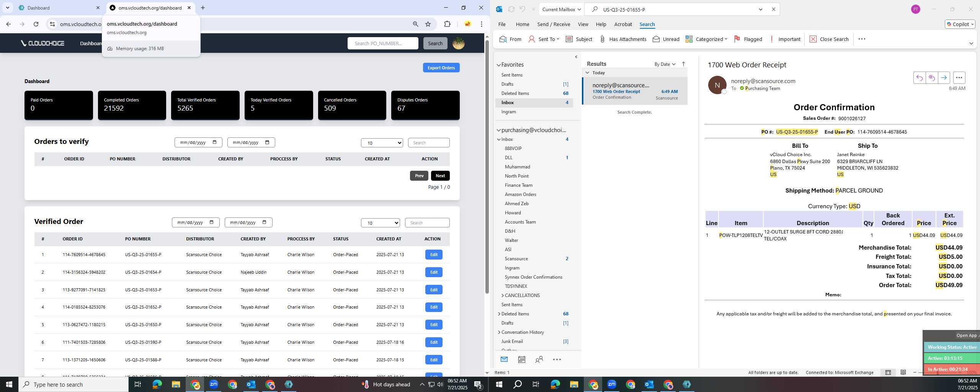Open the Sent To filter dropdown
The width and height of the screenshot is (980, 392).
point(544,39)
